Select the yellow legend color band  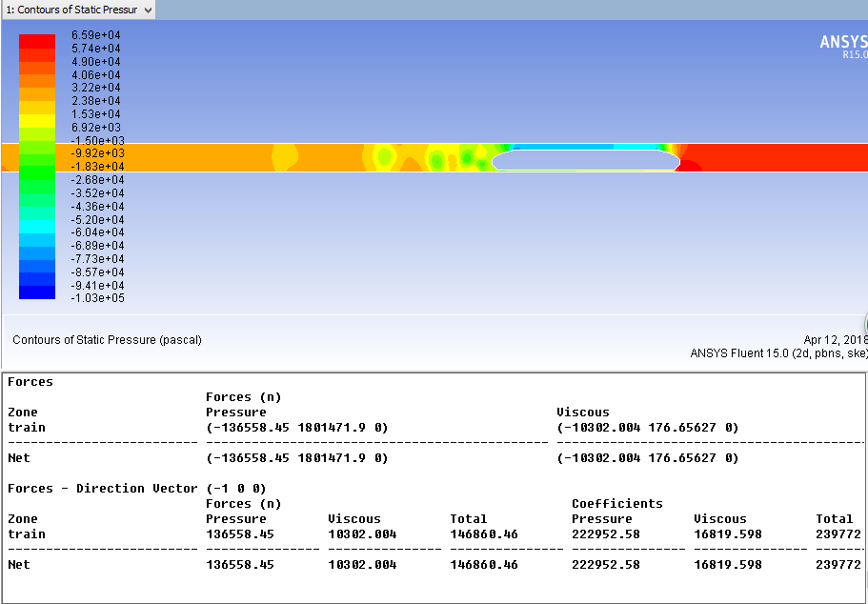tap(37, 120)
